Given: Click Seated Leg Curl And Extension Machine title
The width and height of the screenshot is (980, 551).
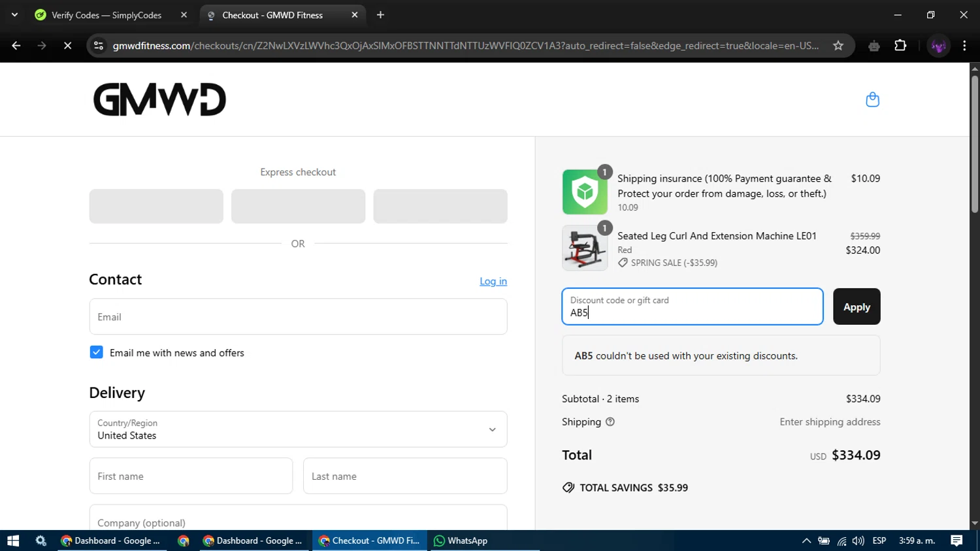Looking at the screenshot, I should tap(717, 236).
